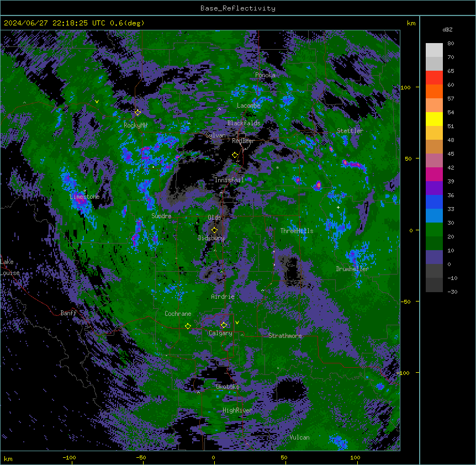Screen dimensions: 476x465
Task: Click the 80 value on the dBZ scale
Action: click(451, 44)
